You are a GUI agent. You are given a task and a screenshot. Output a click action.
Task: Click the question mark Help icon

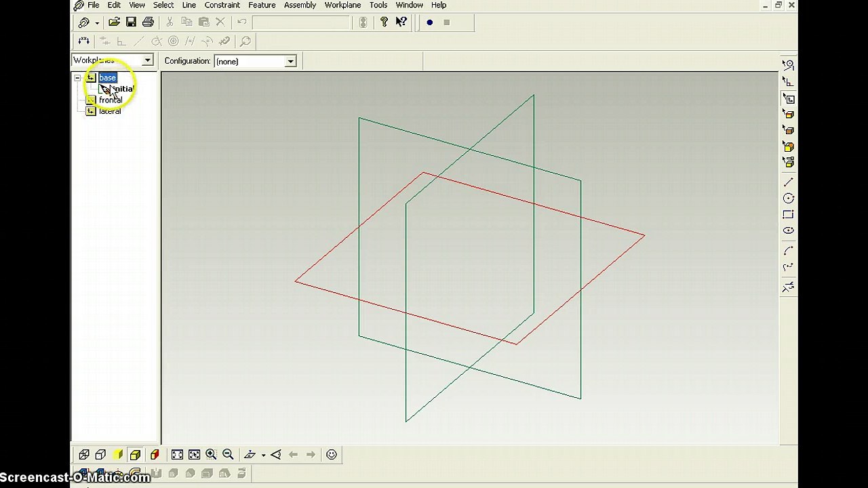[x=384, y=22]
